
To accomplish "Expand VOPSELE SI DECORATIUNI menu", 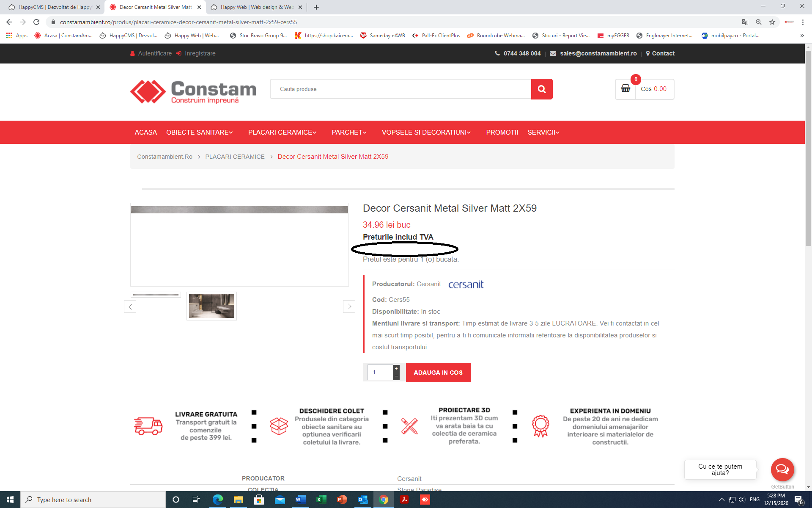I will tap(426, 133).
